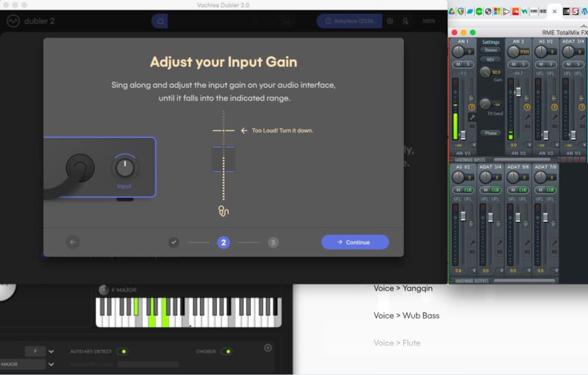This screenshot has width=588, height=375.
Task: Click pan knob on hardware output ADAT 5/6
Action: 512,177
